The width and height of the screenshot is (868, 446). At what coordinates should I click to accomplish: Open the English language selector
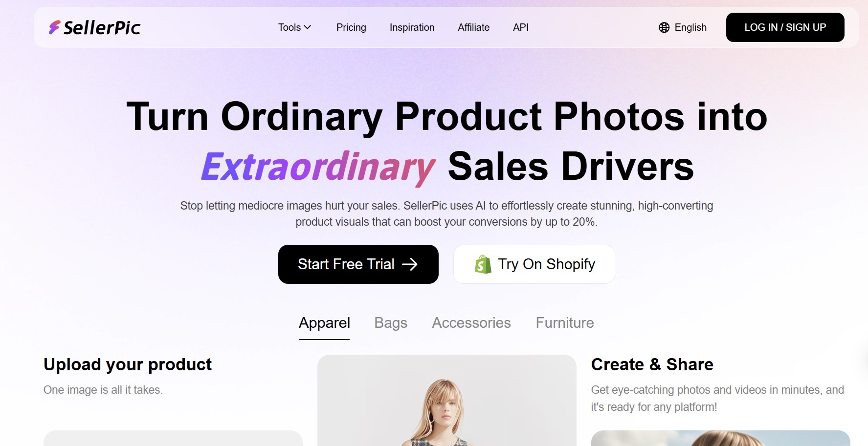683,27
